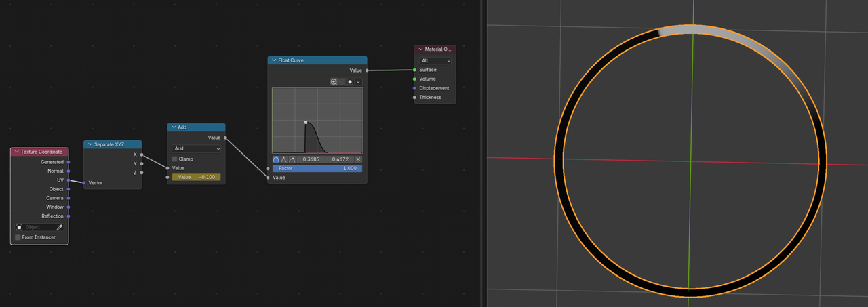Collapse the Separate XYZ node

tap(90, 144)
